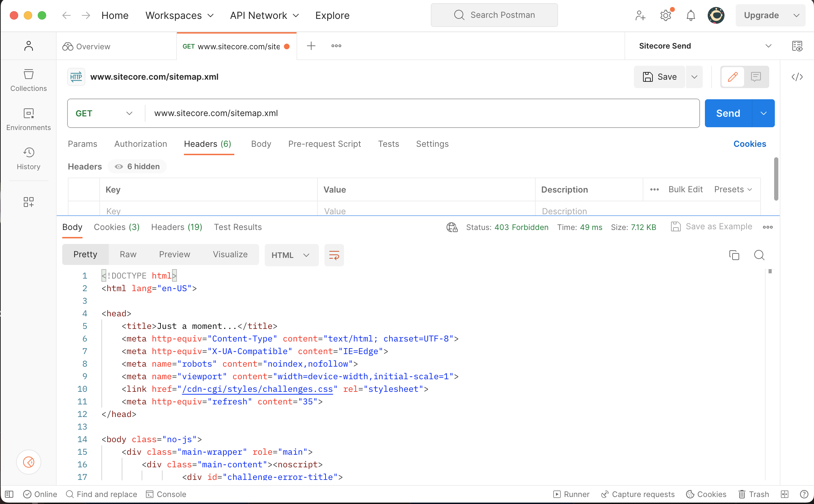Switch to the Params tab
Viewport: 814px width, 504px height.
coord(83,144)
